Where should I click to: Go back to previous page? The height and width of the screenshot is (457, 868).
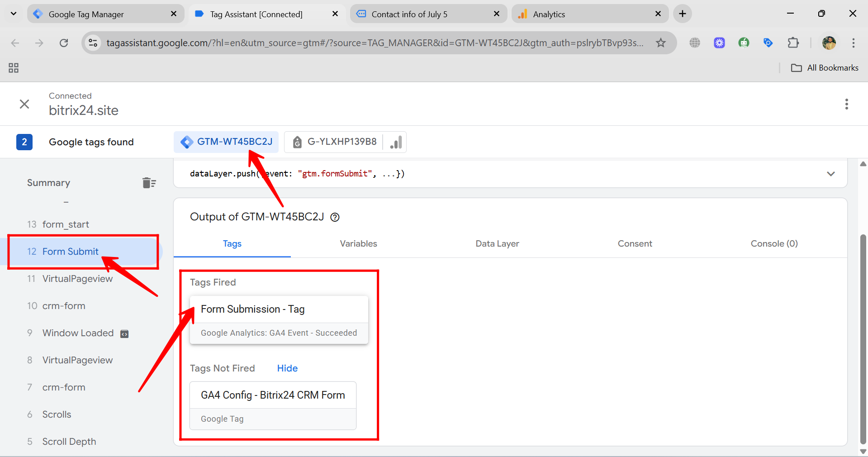pyautogui.click(x=15, y=43)
